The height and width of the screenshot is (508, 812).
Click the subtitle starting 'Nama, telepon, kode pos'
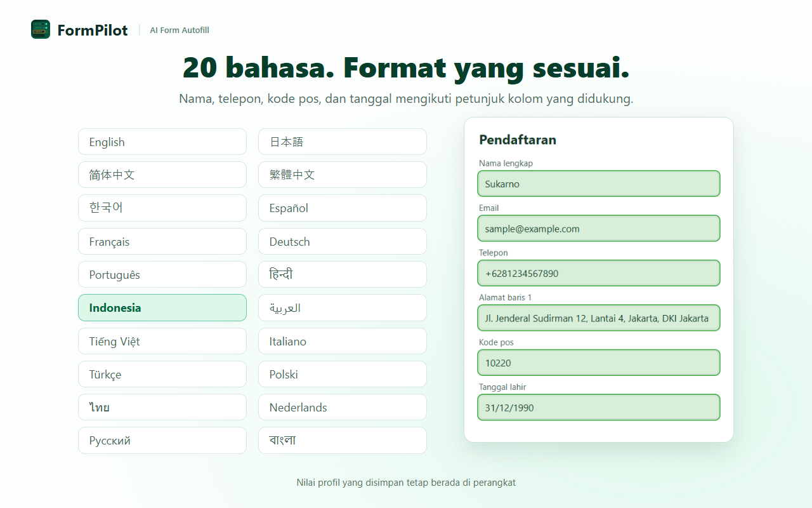click(406, 99)
